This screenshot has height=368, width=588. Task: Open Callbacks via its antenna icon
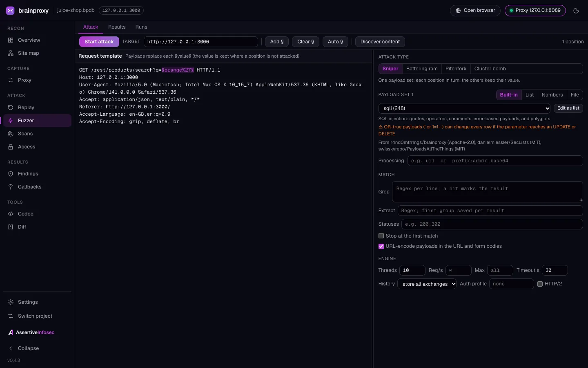coord(11,187)
